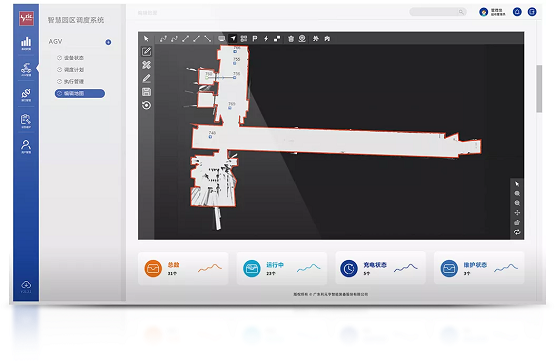Click the orange total count card
The image size is (555, 362).
(x=183, y=268)
